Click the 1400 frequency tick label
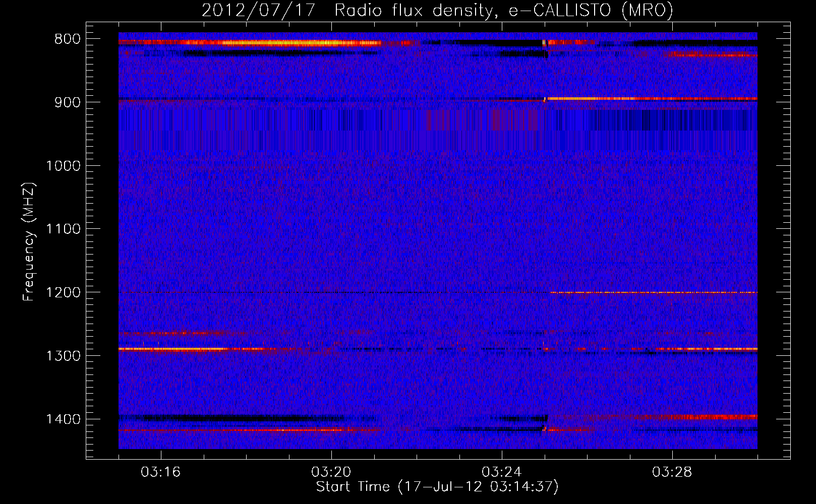 point(63,419)
